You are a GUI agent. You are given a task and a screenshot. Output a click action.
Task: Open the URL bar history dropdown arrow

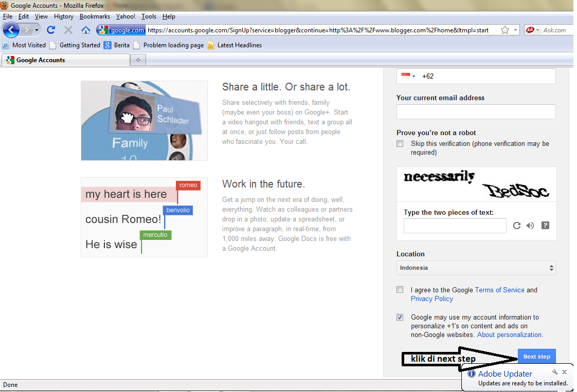515,30
